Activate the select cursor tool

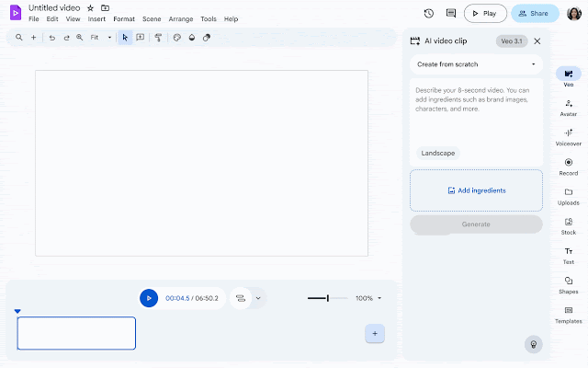click(x=125, y=38)
